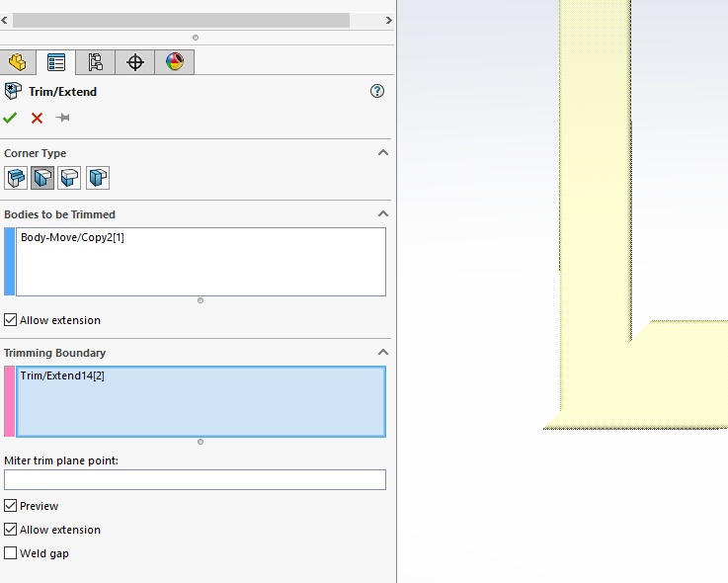Select the End Trim corner type
The image size is (728, 583).
16,178
